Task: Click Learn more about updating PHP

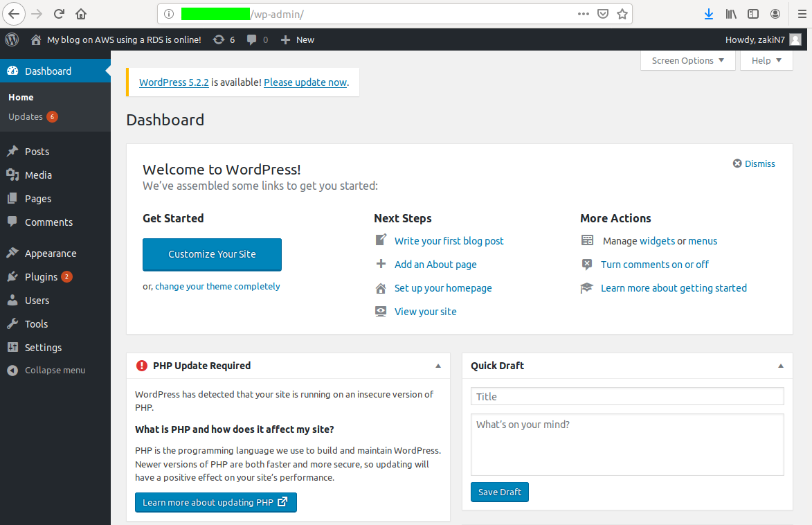Action: 216,503
